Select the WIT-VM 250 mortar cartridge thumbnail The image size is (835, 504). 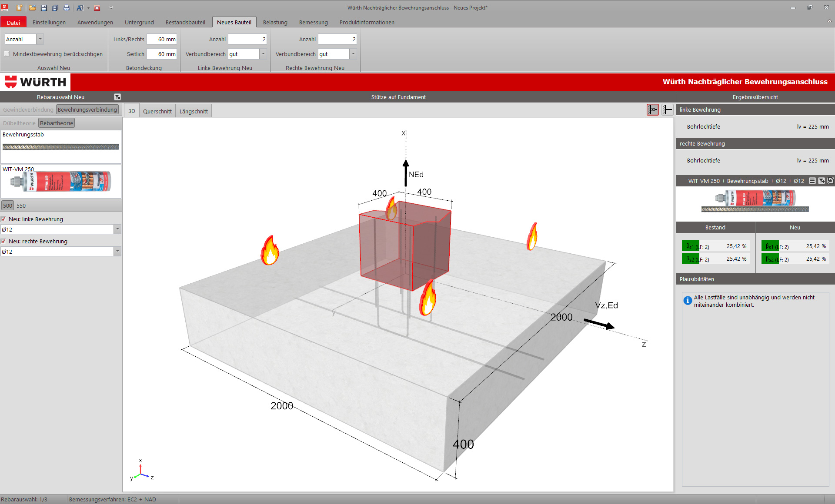click(61, 182)
